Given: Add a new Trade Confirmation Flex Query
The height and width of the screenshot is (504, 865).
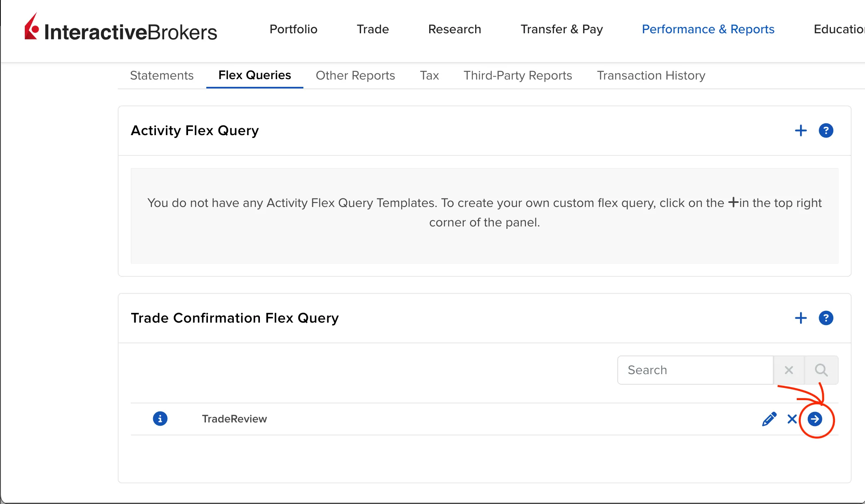Looking at the screenshot, I should (x=801, y=318).
